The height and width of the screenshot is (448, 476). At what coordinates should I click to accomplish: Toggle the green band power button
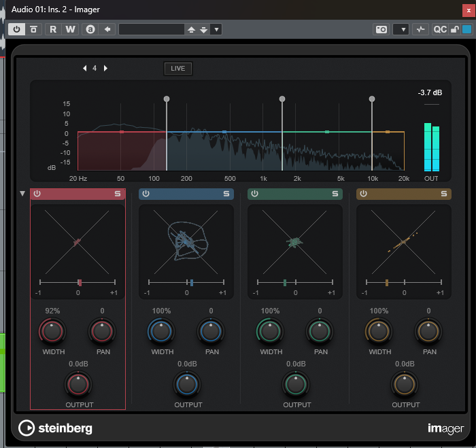tap(255, 194)
